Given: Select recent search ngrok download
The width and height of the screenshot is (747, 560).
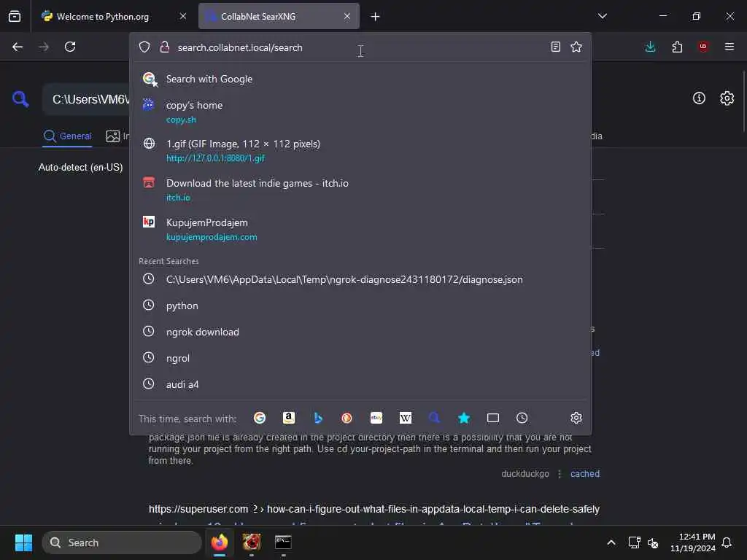Looking at the screenshot, I should [360, 332].
